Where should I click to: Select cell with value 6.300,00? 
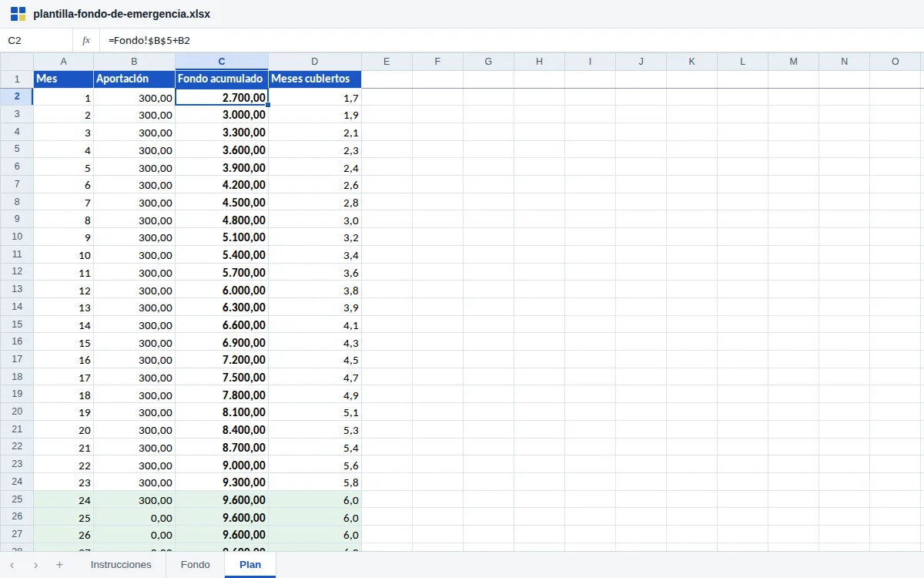[x=222, y=307]
